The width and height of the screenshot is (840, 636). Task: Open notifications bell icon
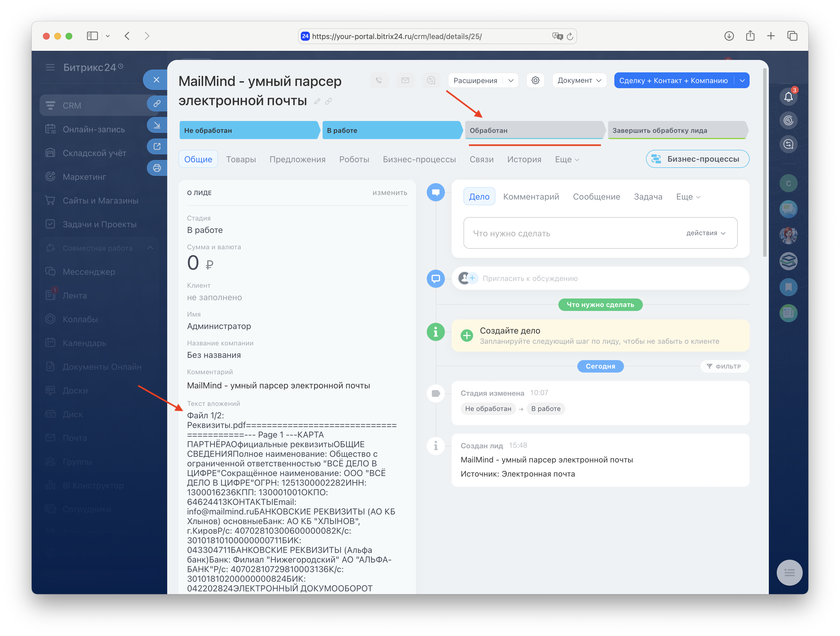coord(788,97)
